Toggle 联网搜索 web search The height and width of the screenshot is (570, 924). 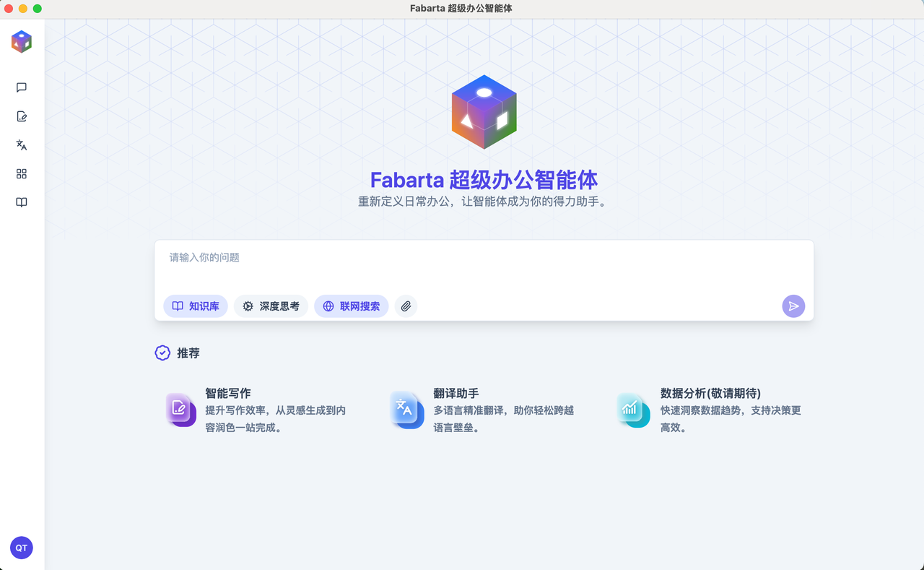coord(352,306)
